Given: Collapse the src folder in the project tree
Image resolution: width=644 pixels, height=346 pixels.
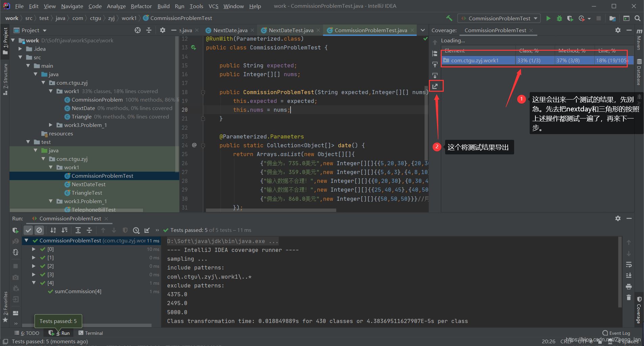Looking at the screenshot, I should (x=21, y=57).
